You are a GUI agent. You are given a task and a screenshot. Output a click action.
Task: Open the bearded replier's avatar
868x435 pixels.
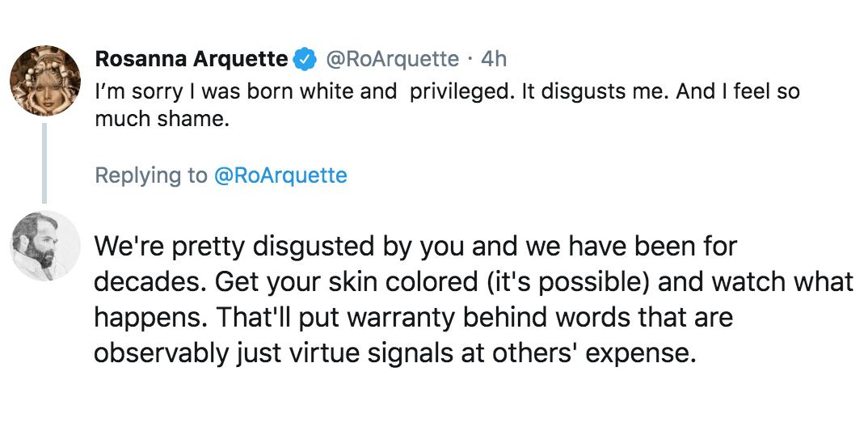(44, 247)
